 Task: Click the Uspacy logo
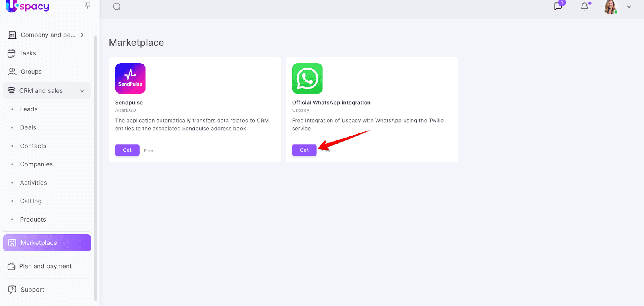28,6
